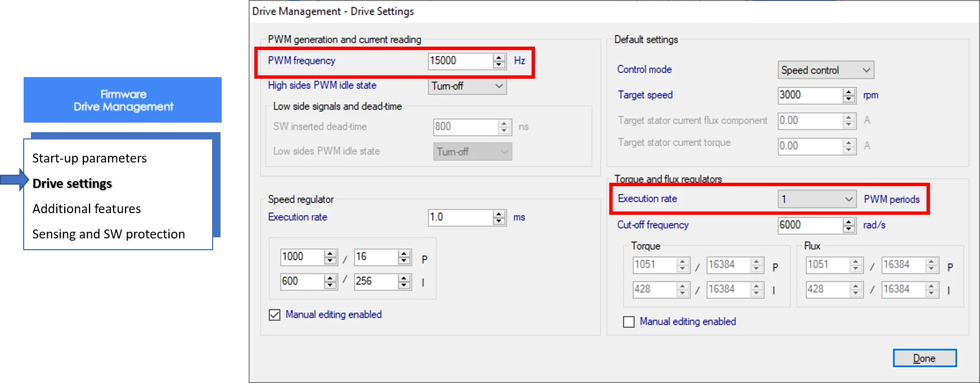
Task: Click the PWM frequency value field
Action: [460, 61]
